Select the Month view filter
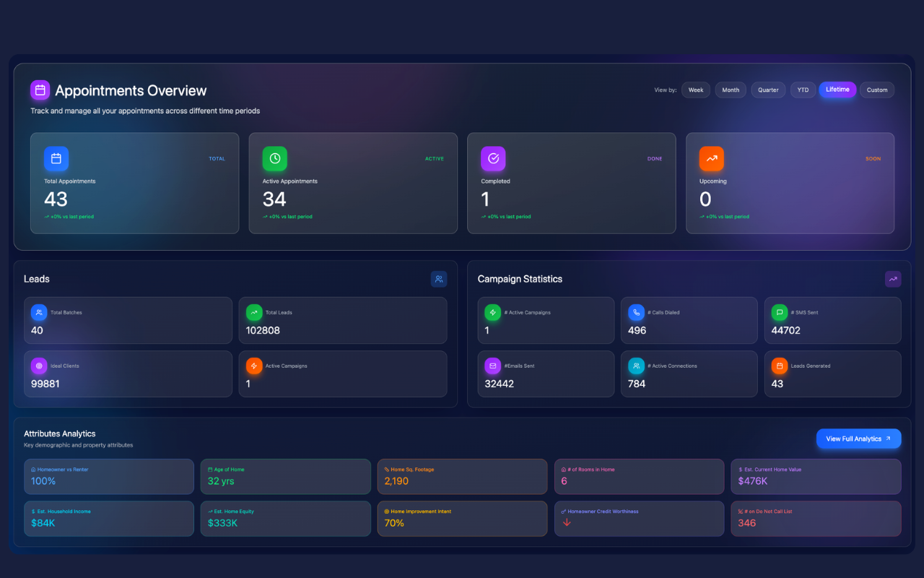Image resolution: width=924 pixels, height=578 pixels. tap(731, 90)
